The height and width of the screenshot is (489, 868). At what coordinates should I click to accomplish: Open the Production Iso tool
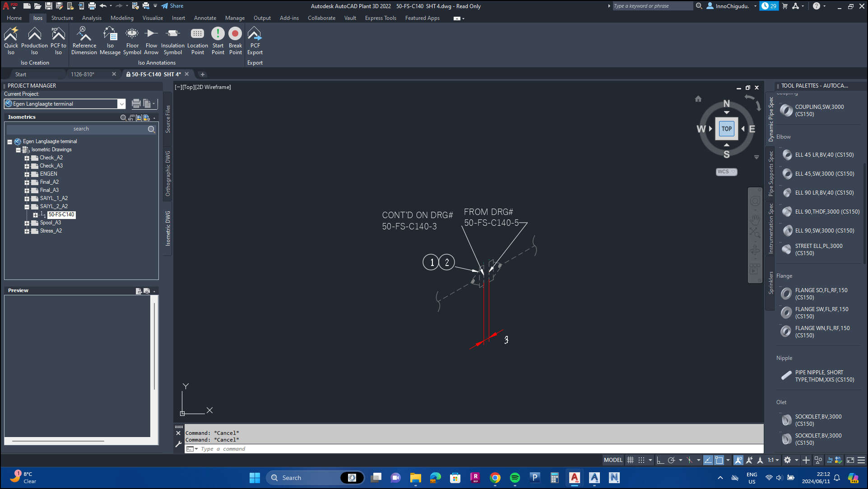click(x=35, y=40)
